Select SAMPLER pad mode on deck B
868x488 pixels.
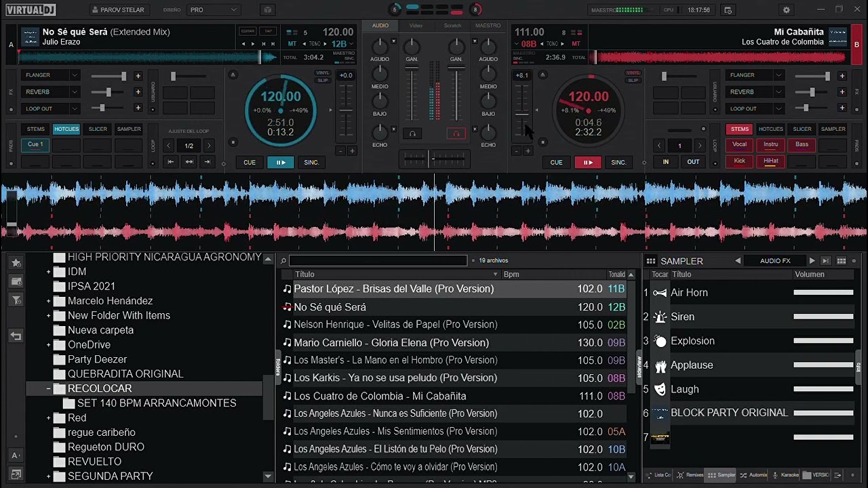833,129
